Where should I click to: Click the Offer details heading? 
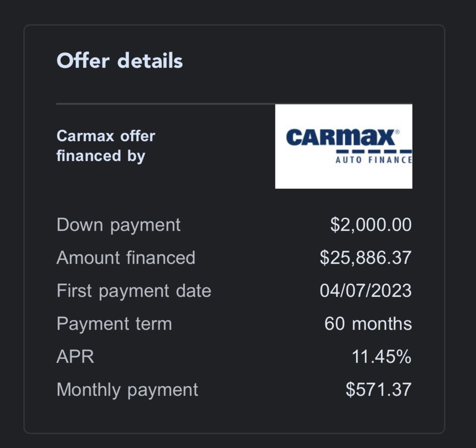click(x=120, y=61)
